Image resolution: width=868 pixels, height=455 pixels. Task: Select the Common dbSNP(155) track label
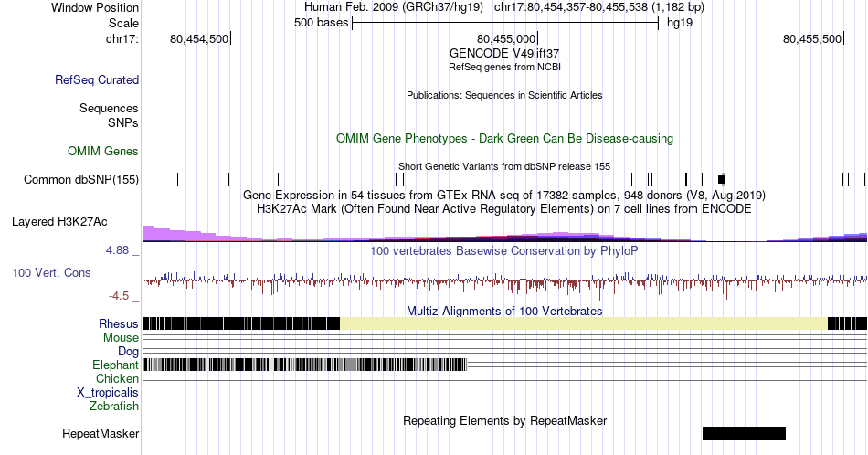81,179
